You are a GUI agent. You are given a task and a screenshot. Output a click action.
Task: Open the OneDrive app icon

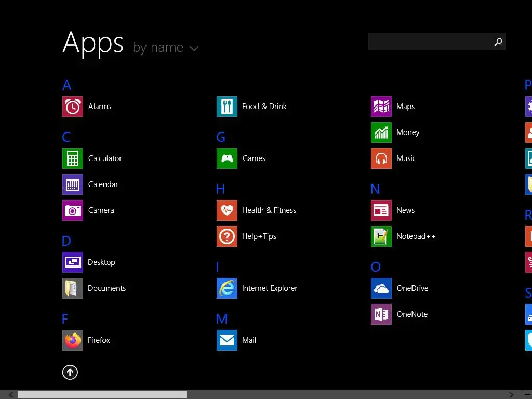click(381, 288)
